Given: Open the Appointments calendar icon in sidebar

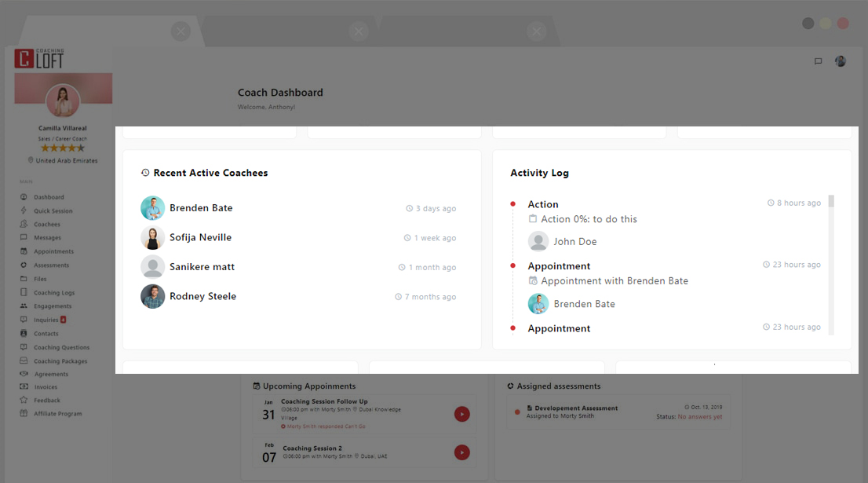Looking at the screenshot, I should 25,251.
